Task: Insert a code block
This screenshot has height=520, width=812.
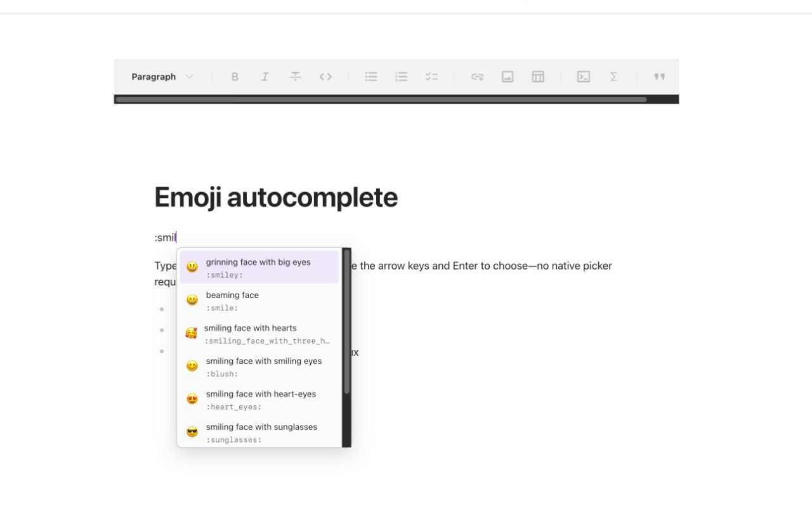Action: [584, 77]
